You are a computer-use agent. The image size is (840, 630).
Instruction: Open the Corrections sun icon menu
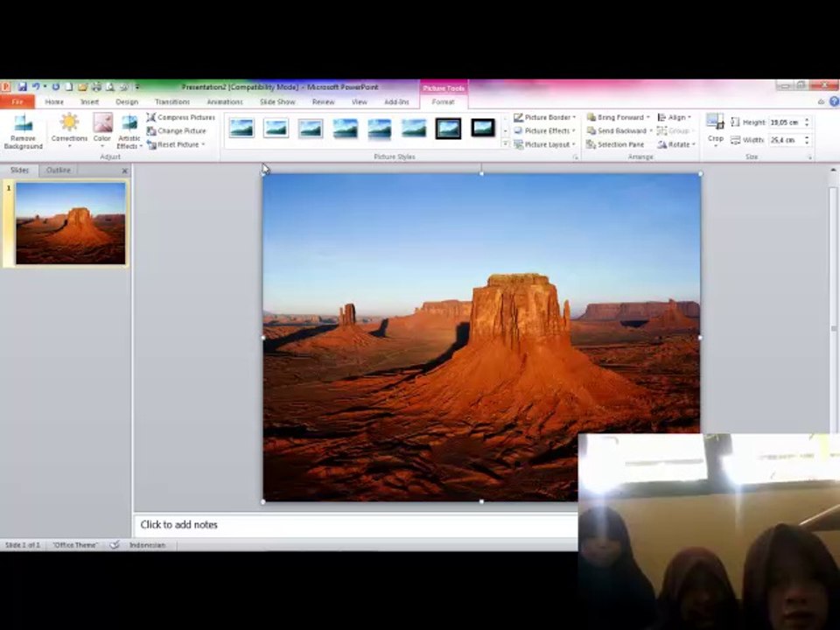point(69,122)
